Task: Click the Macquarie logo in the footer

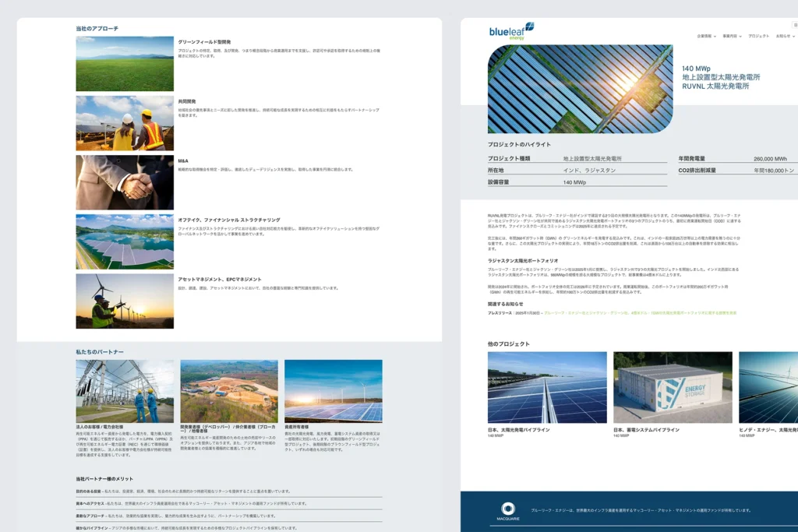Action: point(508,510)
